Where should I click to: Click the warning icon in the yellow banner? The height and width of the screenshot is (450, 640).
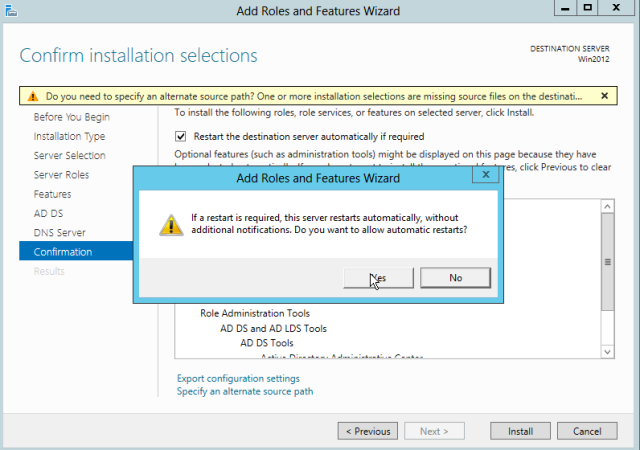pyautogui.click(x=33, y=96)
